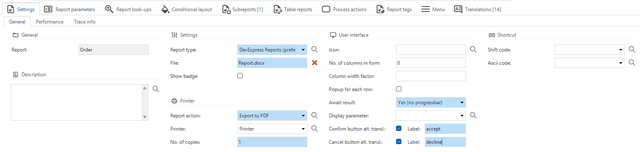The height and width of the screenshot is (152, 644).
Task: Open lookup magnifier beside Icon field
Action: (473, 49)
